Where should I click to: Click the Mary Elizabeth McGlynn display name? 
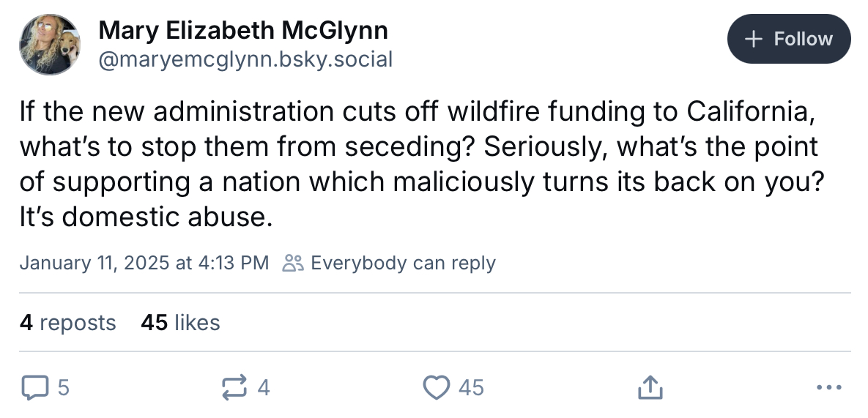[243, 30]
